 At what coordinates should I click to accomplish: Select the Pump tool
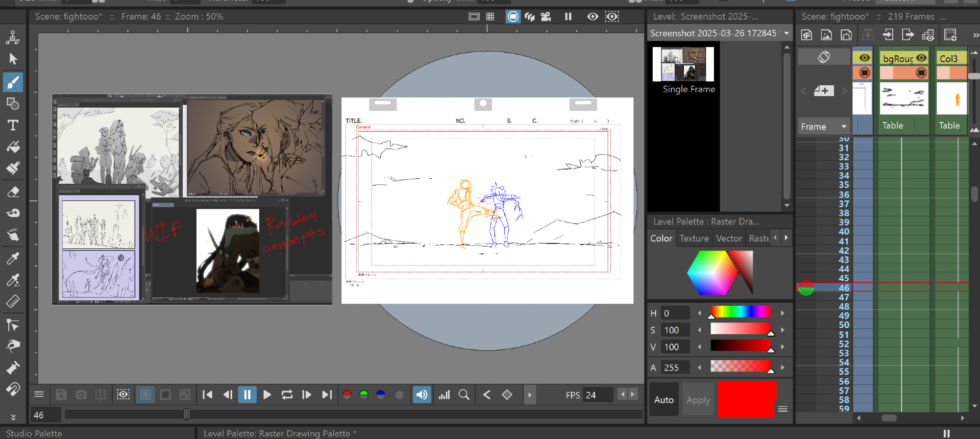pos(13,368)
